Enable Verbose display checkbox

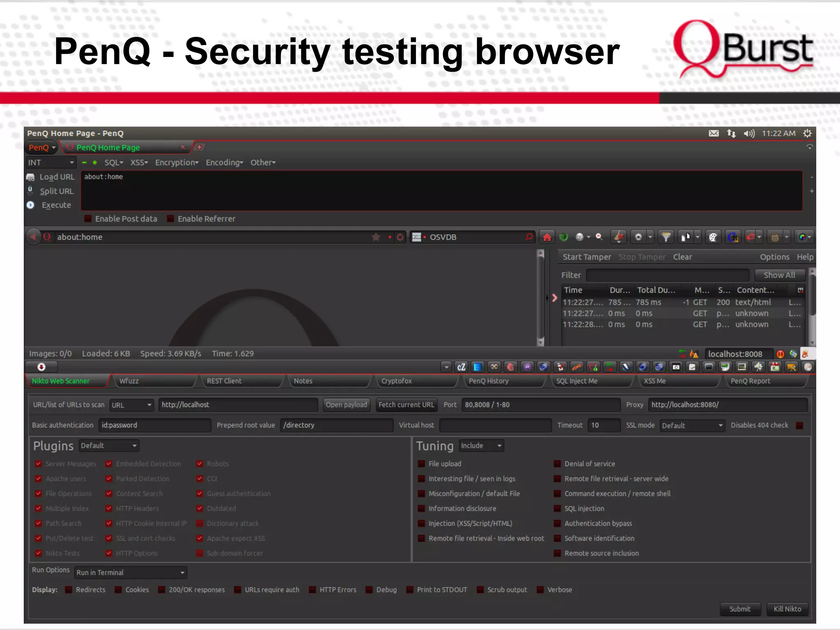(540, 590)
